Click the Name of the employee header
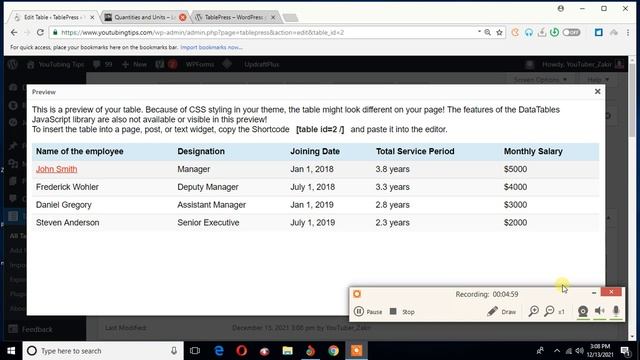640x360 pixels. (80, 151)
